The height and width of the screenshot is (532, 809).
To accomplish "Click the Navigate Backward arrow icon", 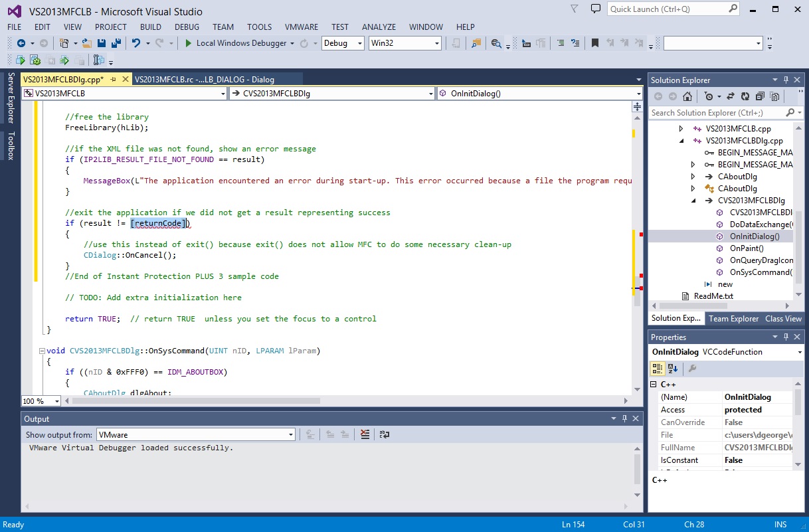I will coord(21,43).
